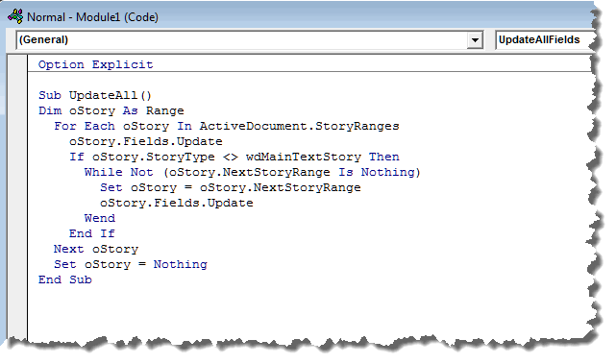Image resolution: width=616 pixels, height=364 pixels.
Task: Click the 'End Sub' line
Action: (x=64, y=279)
